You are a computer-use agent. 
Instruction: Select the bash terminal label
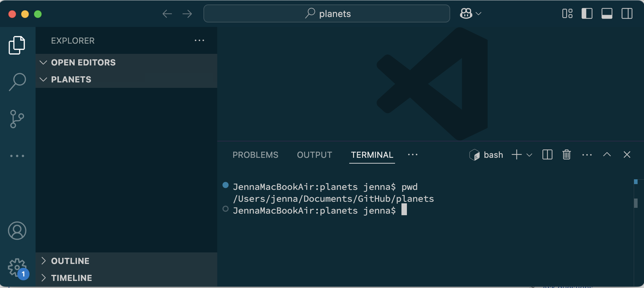pyautogui.click(x=493, y=155)
